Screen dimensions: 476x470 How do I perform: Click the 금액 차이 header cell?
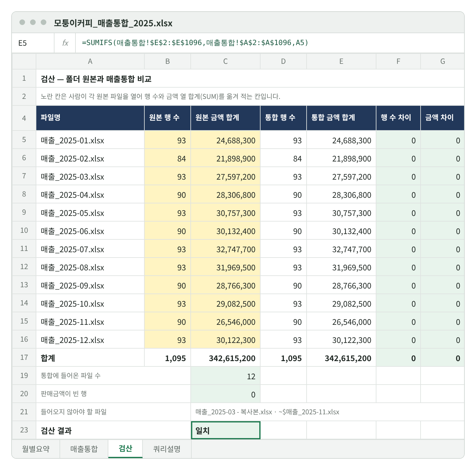click(x=442, y=118)
